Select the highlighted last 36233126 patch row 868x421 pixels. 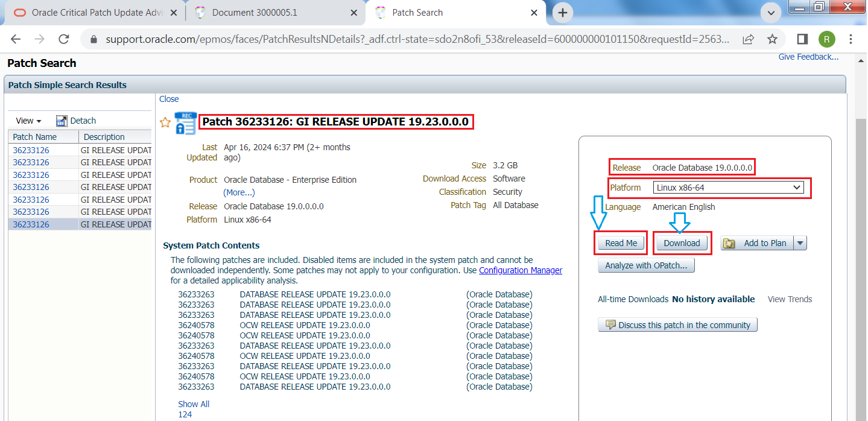[80, 224]
